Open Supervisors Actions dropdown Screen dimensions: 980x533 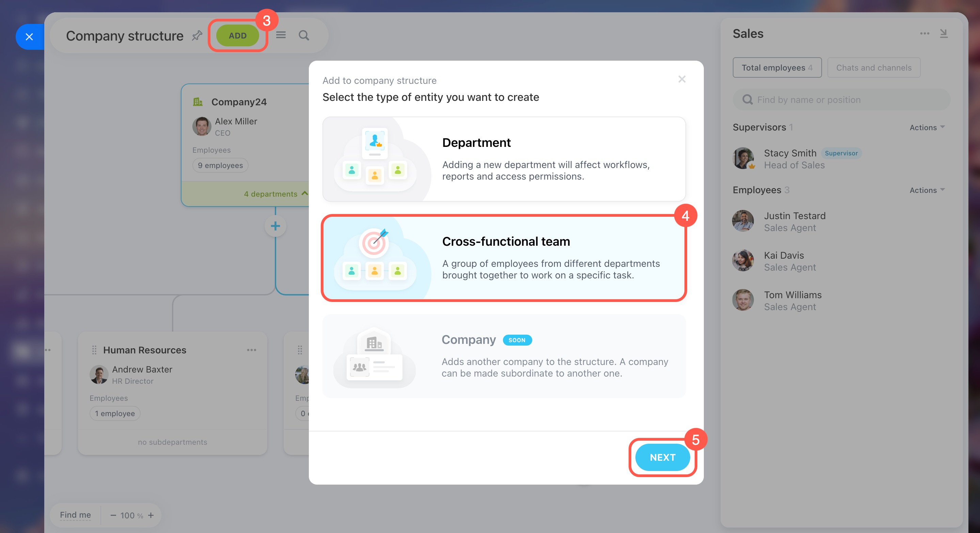pos(927,127)
